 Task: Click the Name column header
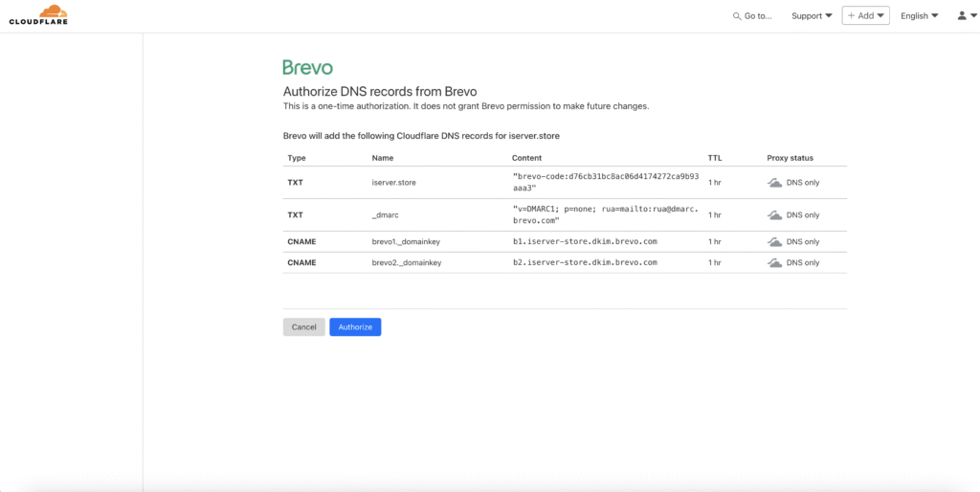click(x=383, y=158)
